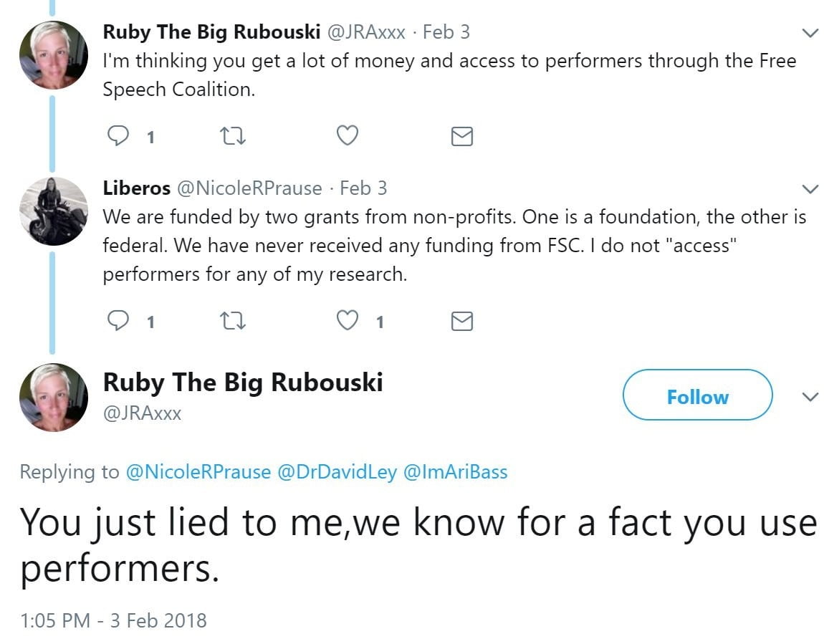Open the 1:05 PM - 3 Feb 2018 timestamp
This screenshot has width=824, height=644.
coord(113,620)
